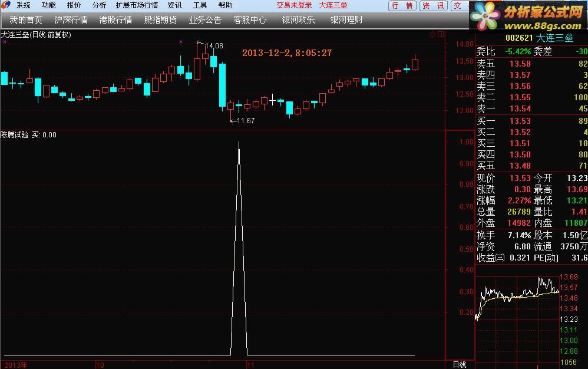Image resolution: width=588 pixels, height=369 pixels.
Task: Click the 买四 price 13.50
Action: coord(520,154)
